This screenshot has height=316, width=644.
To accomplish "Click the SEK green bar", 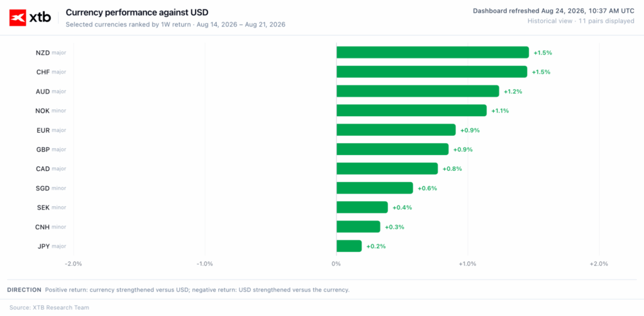I will coord(362,207).
